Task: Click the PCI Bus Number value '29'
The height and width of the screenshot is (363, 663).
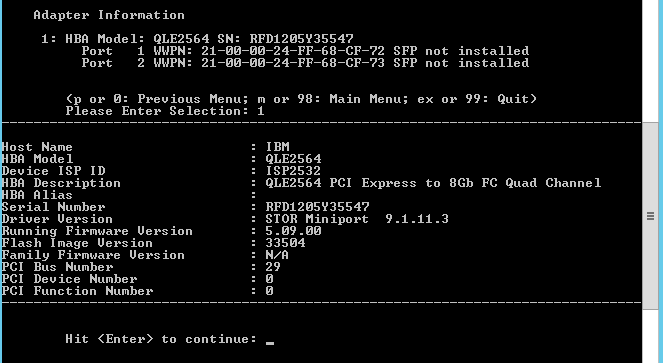Action: 273,267
